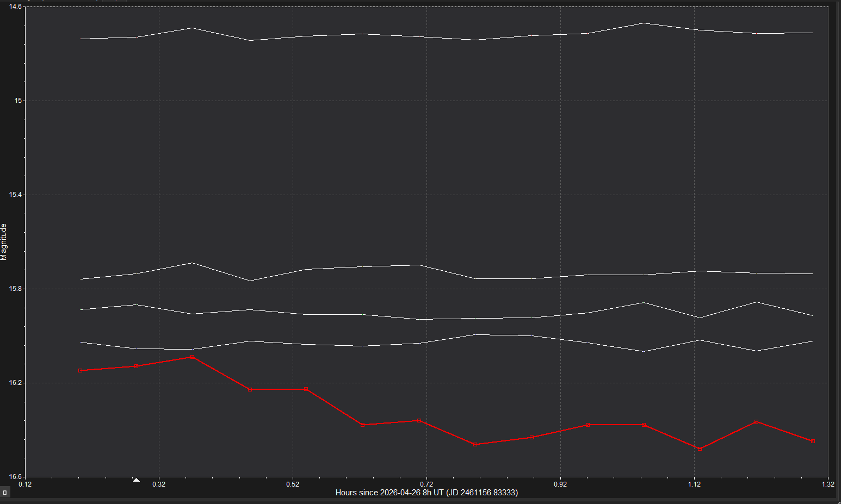
Task: Click the 14.6 tick label on magnitude axis
Action: coord(15,7)
